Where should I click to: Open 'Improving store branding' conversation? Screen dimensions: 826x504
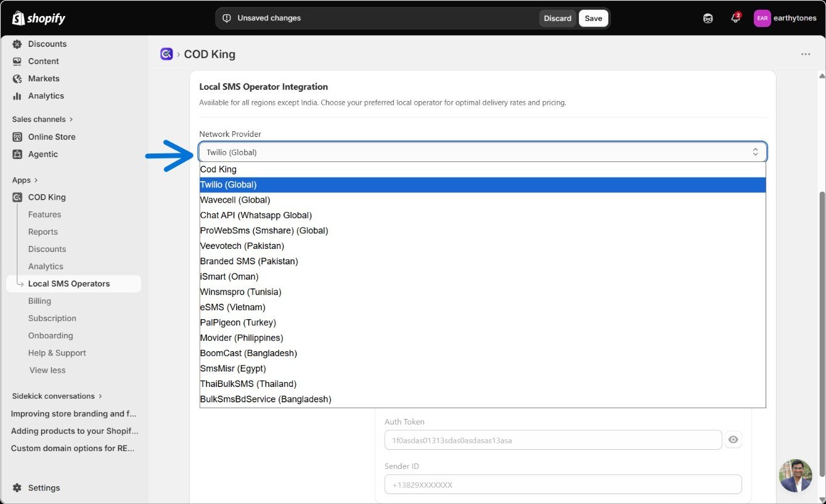pos(74,414)
